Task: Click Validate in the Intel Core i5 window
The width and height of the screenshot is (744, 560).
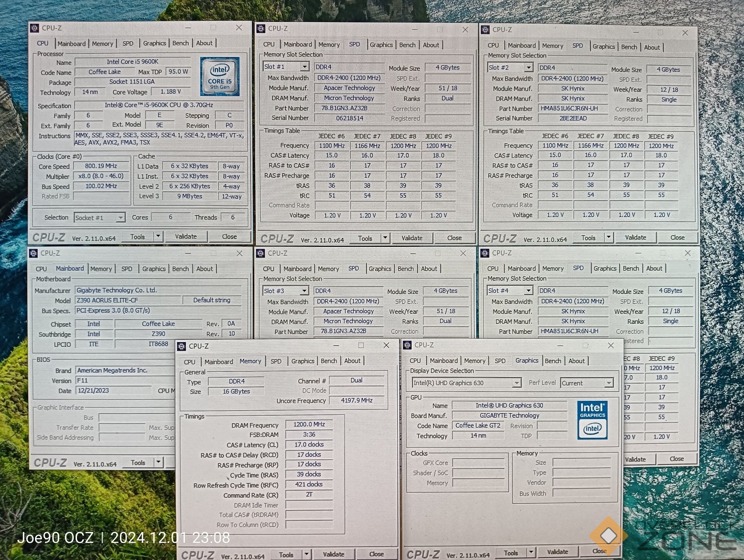Action: coord(186,237)
